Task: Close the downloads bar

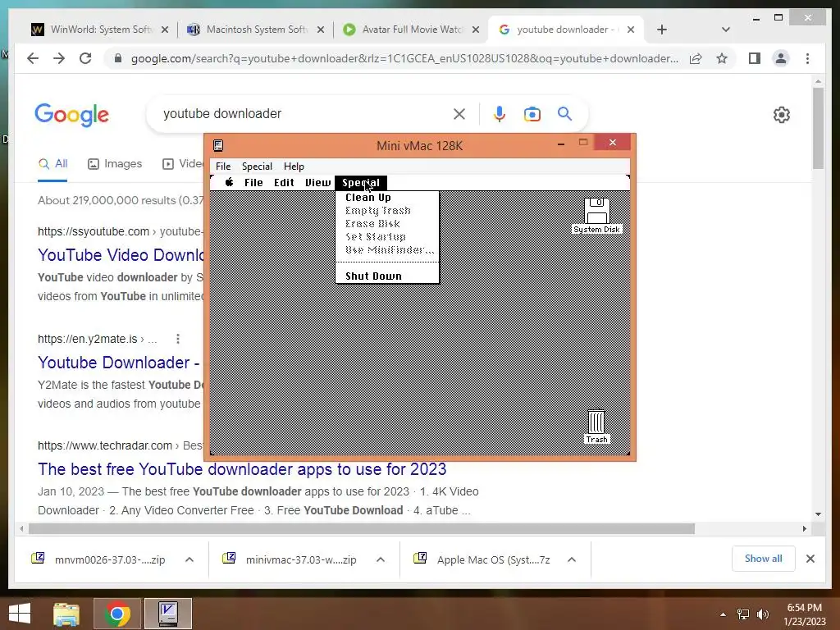Action: [x=810, y=559]
